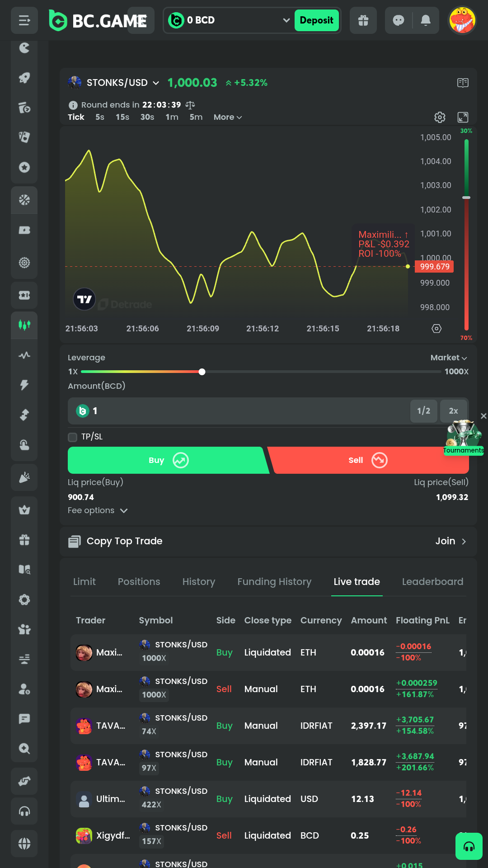Open the Market order type dropdown
Viewport: 488px width, 868px height.
click(x=449, y=358)
